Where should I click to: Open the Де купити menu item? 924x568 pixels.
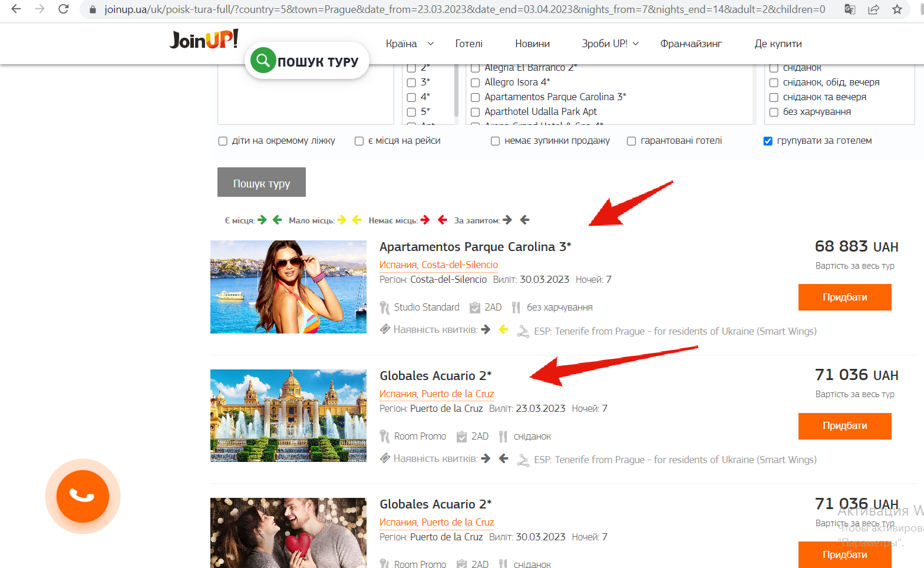point(778,44)
